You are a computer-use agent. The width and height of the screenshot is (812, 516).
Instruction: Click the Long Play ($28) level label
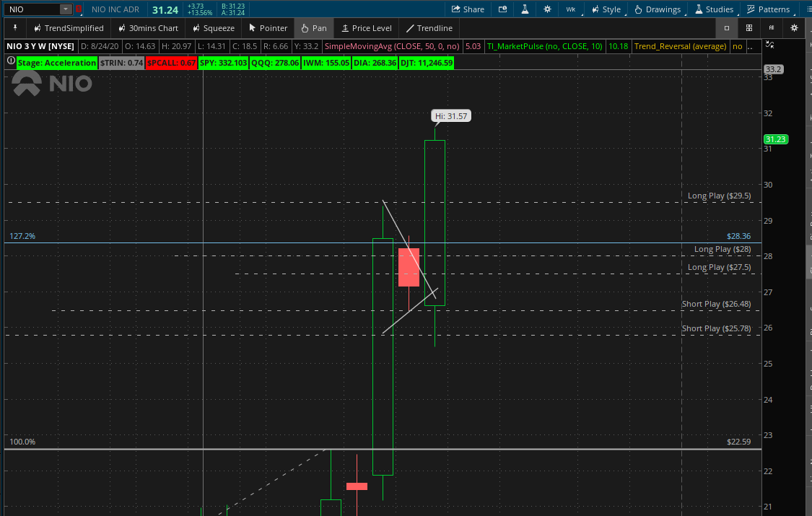pos(722,249)
